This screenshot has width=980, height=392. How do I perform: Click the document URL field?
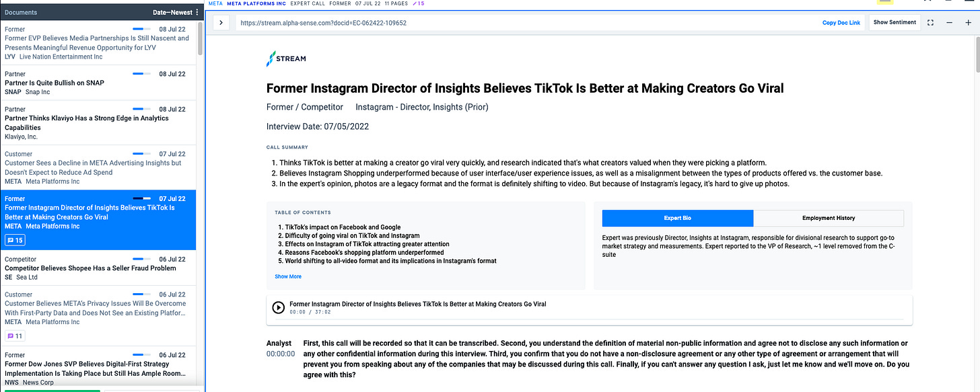pyautogui.click(x=525, y=23)
